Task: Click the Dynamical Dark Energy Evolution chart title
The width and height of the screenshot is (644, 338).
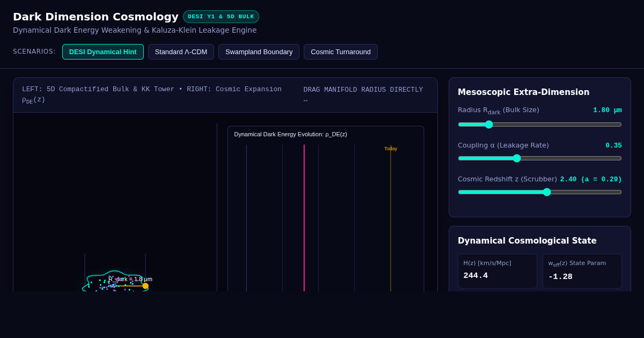Action: (290, 134)
